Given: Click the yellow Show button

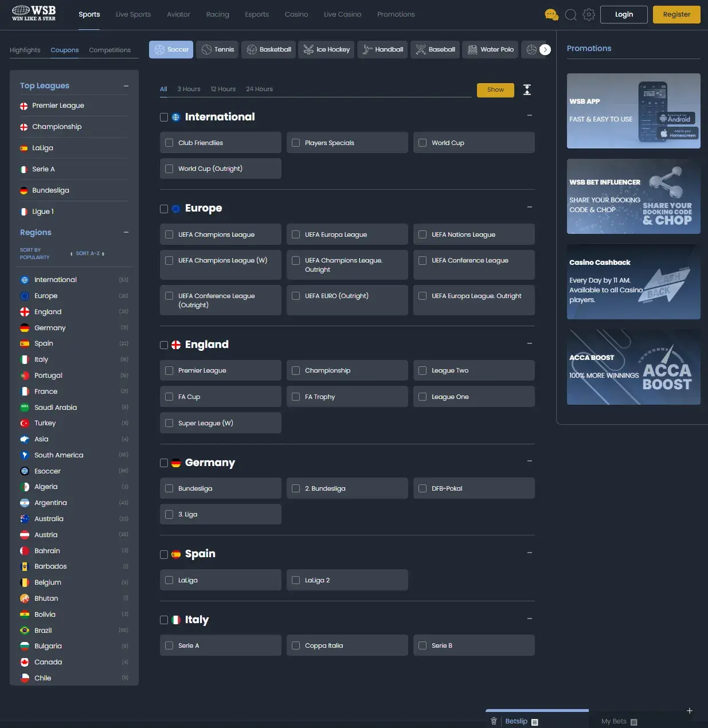Looking at the screenshot, I should tap(495, 89).
